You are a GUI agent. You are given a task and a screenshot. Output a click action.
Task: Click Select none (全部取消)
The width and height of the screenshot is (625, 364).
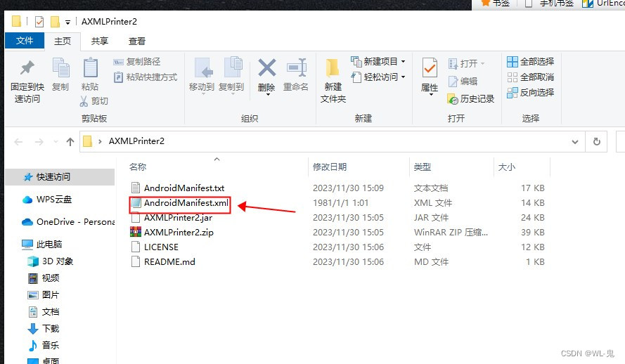pyautogui.click(x=531, y=77)
